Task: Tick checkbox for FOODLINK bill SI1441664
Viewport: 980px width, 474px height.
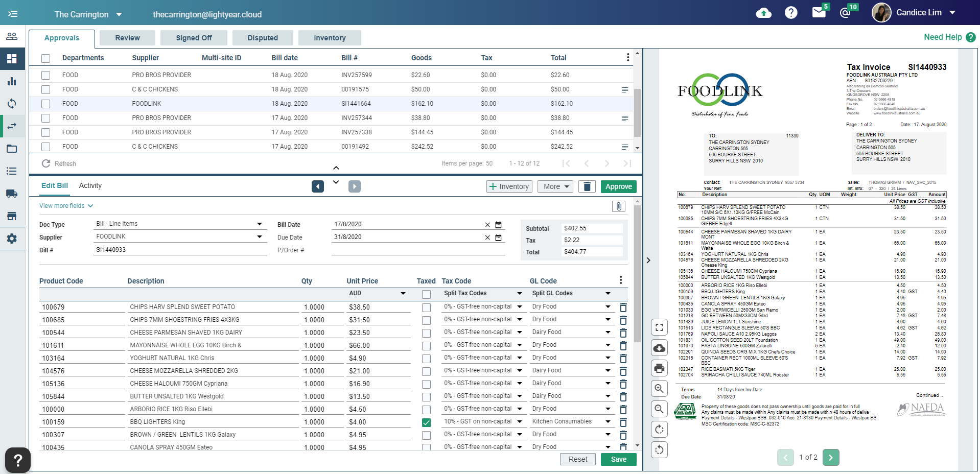Action: pyautogui.click(x=46, y=104)
